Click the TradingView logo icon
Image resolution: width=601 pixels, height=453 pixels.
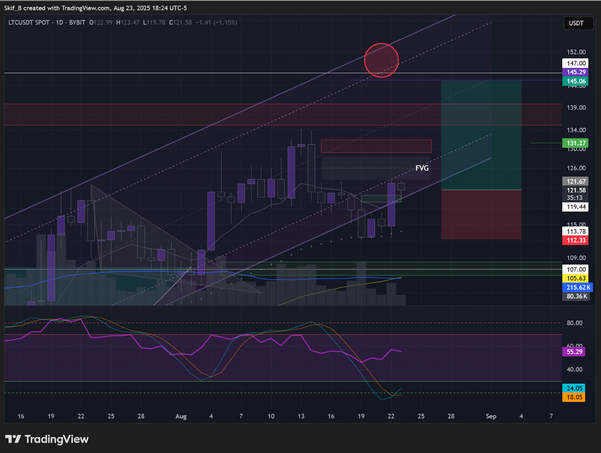(x=15, y=438)
